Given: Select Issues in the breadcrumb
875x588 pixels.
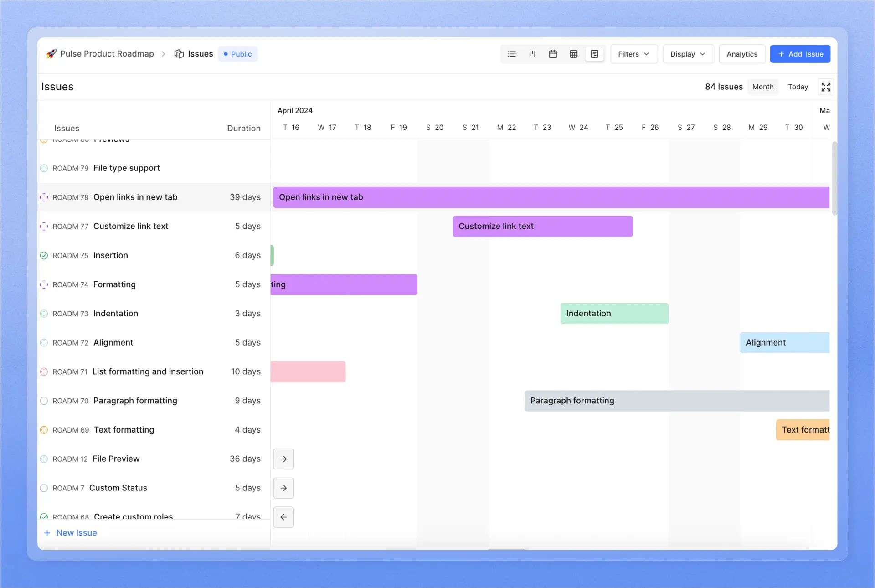Looking at the screenshot, I should pyautogui.click(x=201, y=54).
